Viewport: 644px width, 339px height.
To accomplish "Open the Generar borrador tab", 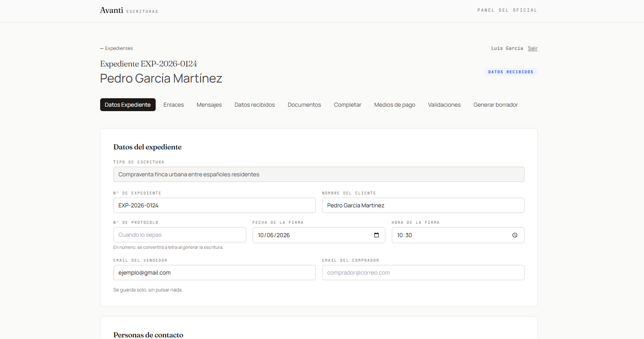I will click(496, 105).
